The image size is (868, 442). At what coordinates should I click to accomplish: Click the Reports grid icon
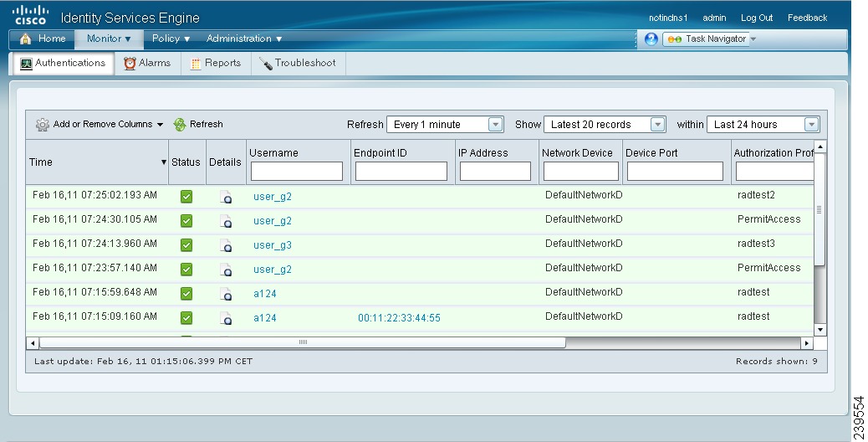(196, 64)
